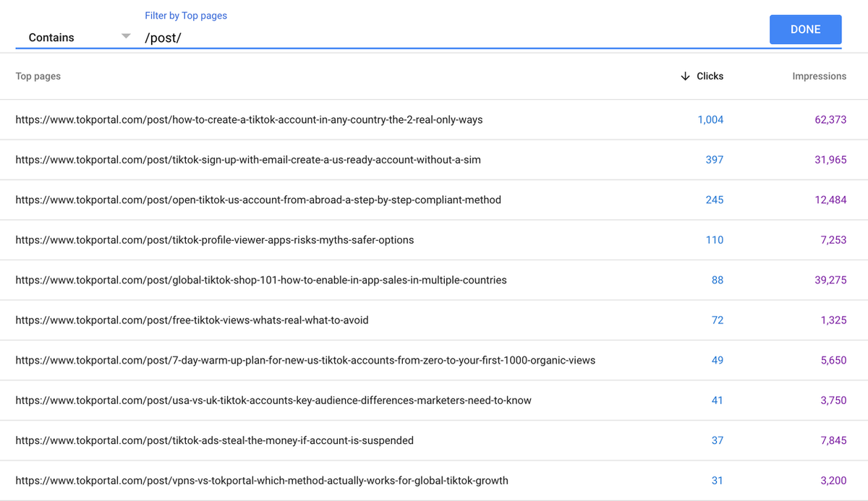Click the 49 clicks value
The width and height of the screenshot is (868, 501).
tap(718, 361)
